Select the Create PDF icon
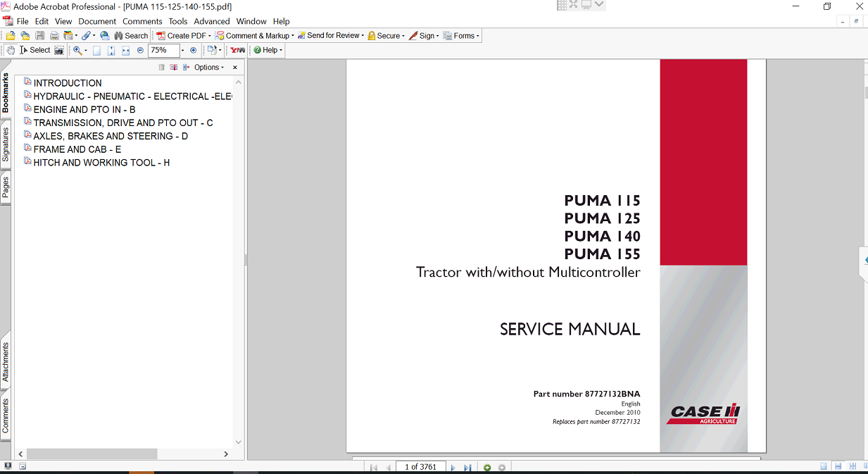Screen dimensions: 868x474 (x=161, y=35)
